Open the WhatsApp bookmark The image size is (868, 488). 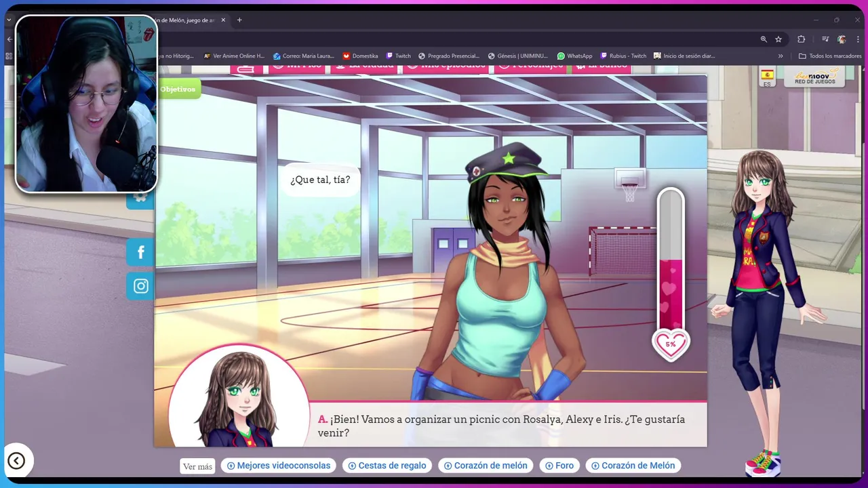point(574,56)
